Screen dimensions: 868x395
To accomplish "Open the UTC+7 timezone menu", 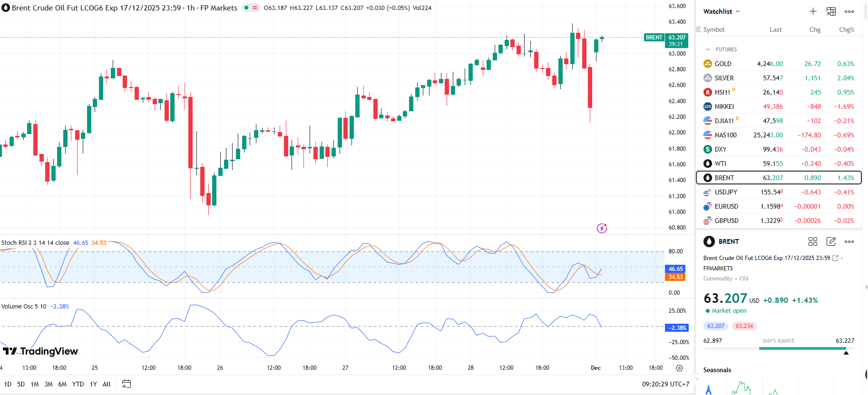I will pyautogui.click(x=665, y=384).
